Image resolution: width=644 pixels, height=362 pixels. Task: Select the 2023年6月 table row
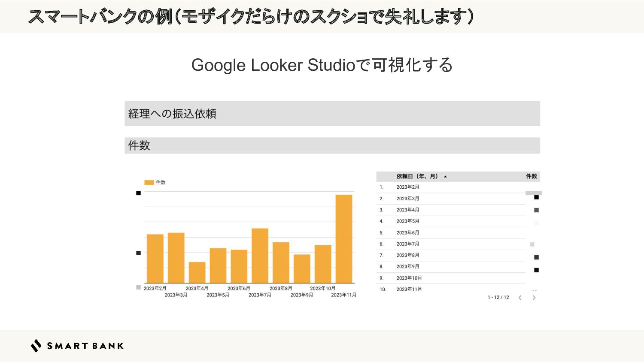[458, 232]
